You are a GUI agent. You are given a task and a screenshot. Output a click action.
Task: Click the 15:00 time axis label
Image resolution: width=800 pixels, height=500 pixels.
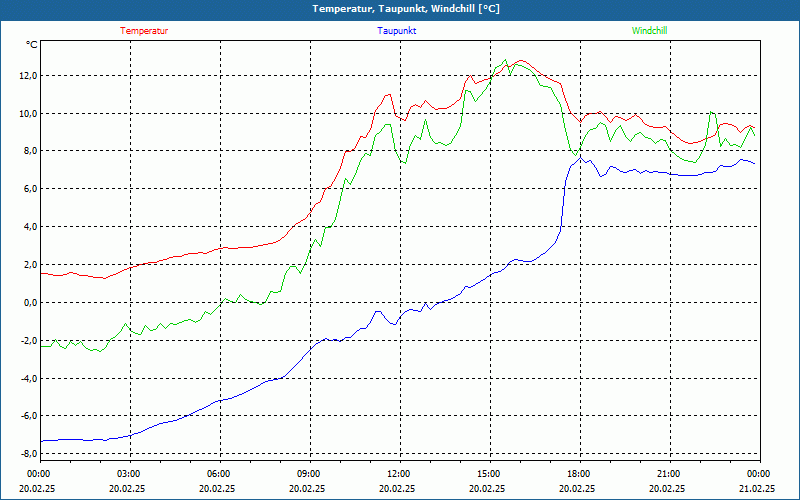click(x=490, y=474)
